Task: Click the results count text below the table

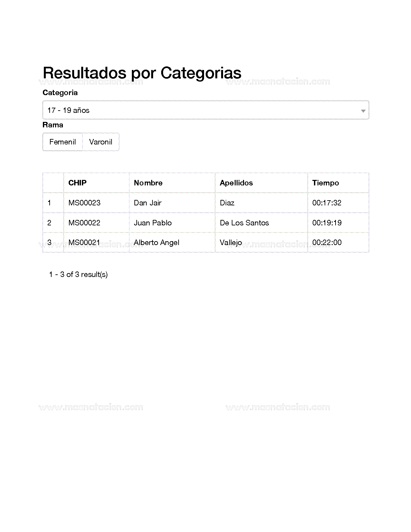Action: [78, 274]
